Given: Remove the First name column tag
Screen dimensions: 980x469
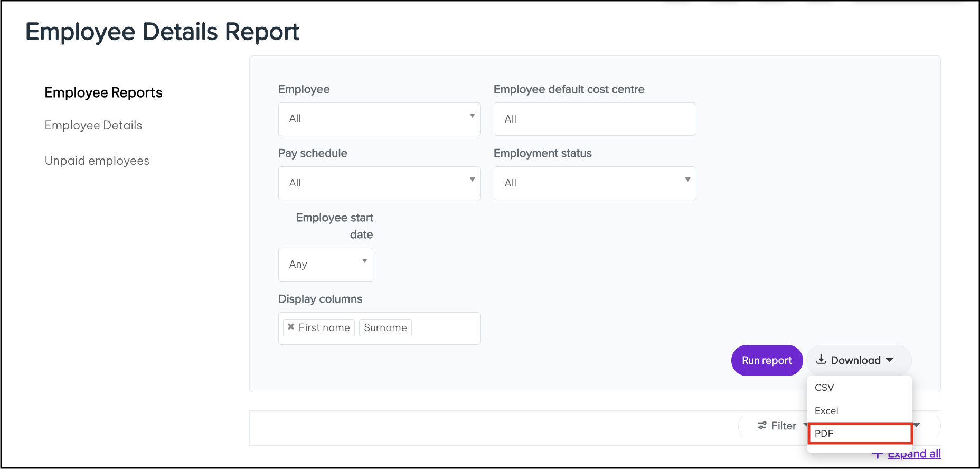Looking at the screenshot, I should click(x=290, y=327).
